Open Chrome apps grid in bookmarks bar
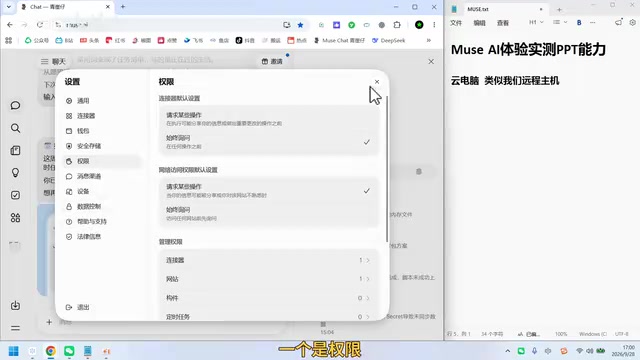The width and height of the screenshot is (640, 360). click(x=9, y=40)
